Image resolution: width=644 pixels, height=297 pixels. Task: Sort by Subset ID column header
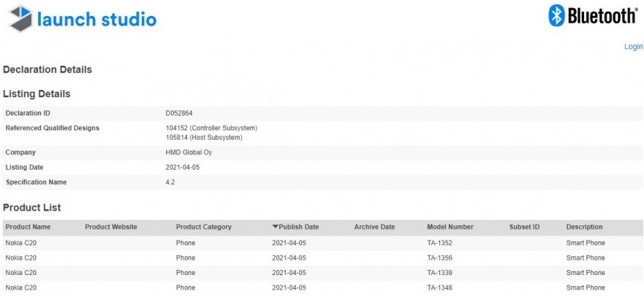pyautogui.click(x=524, y=227)
